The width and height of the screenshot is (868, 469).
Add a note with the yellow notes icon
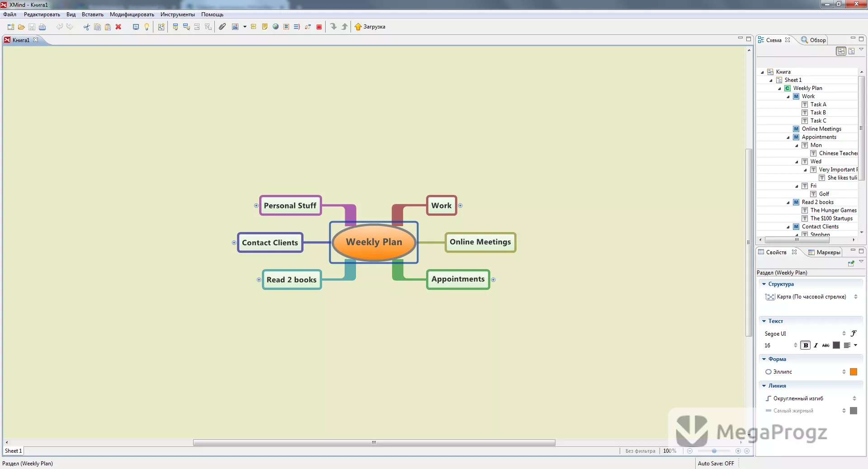point(264,27)
